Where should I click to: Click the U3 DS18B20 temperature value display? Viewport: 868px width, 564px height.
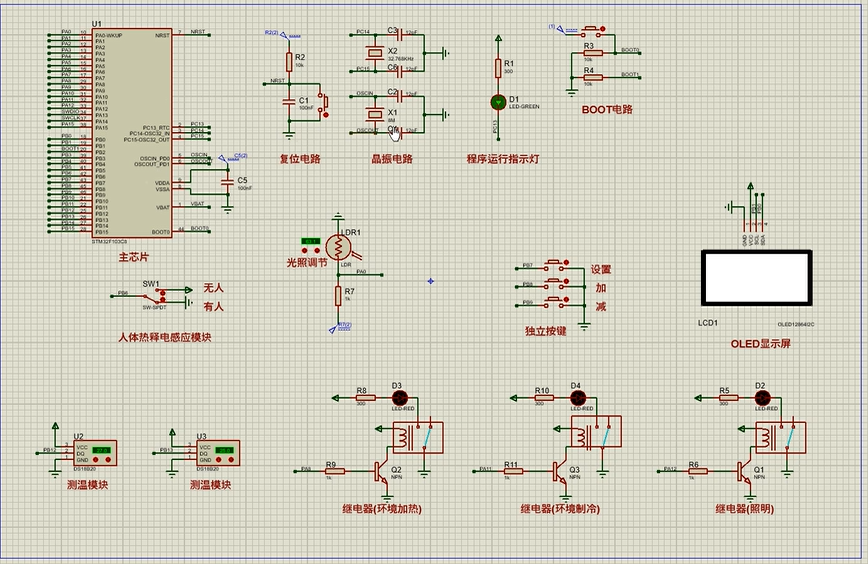point(225,451)
